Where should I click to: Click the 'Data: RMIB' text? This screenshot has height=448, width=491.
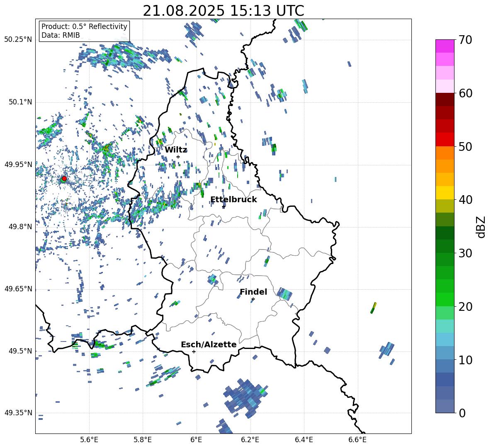coord(61,35)
